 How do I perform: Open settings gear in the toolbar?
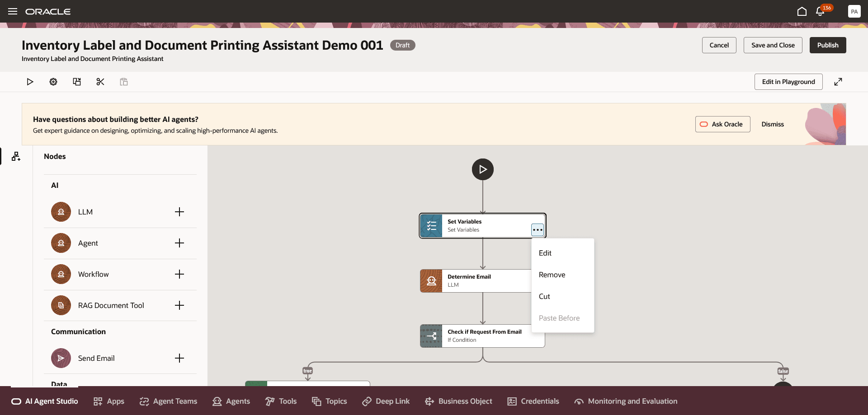pyautogui.click(x=53, y=82)
